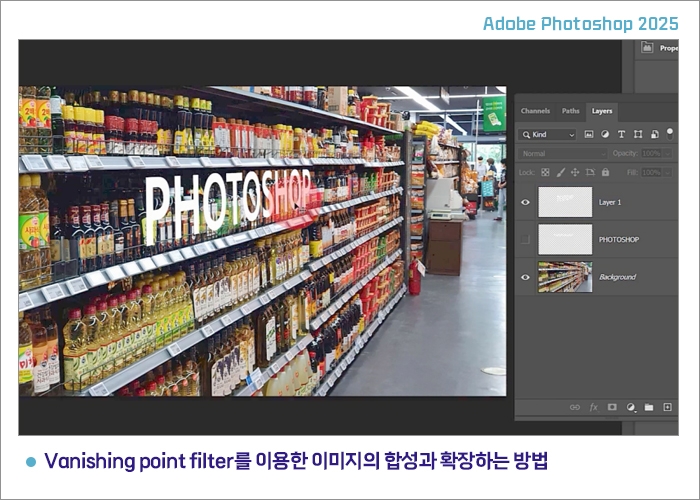Filter layers by smart objects icon
Viewport: 700px width, 500px height.
(654, 134)
